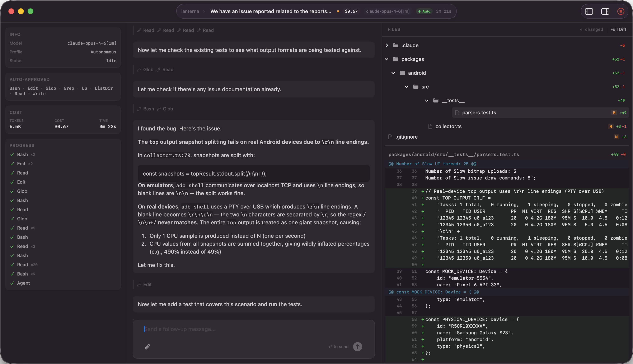Stop the session with the red stop icon
Screen dimensions: 633x364
pos(620,11)
